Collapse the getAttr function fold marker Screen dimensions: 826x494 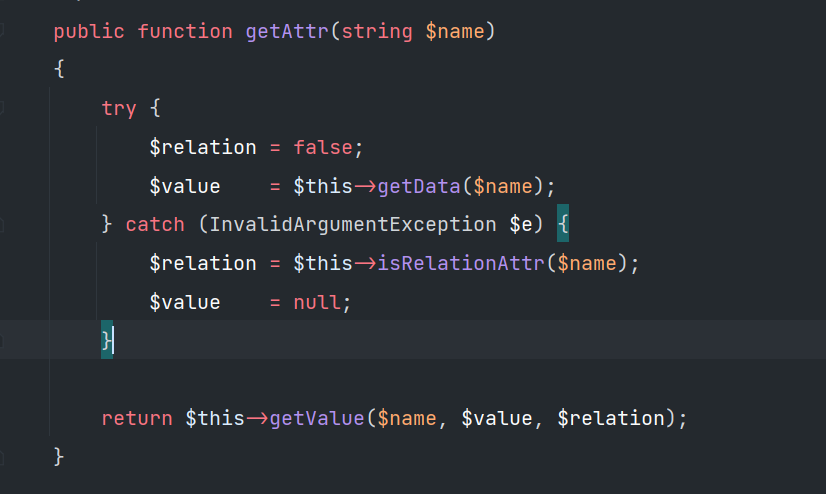click(x=2, y=31)
